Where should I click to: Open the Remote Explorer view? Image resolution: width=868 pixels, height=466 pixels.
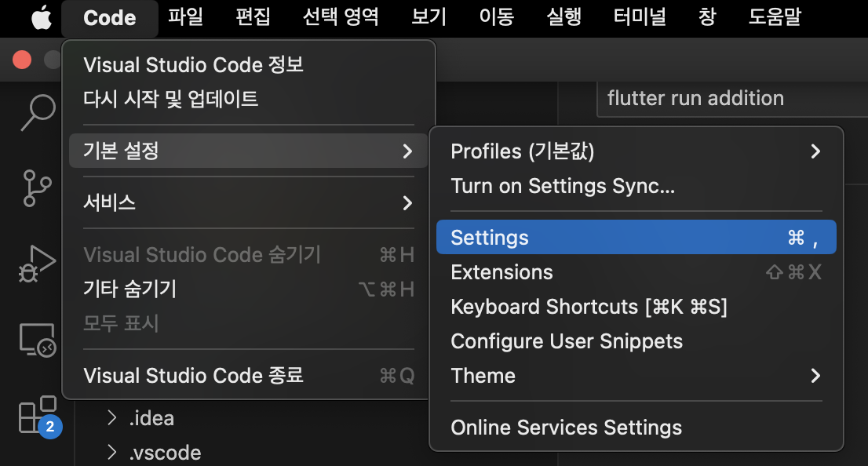[37, 340]
